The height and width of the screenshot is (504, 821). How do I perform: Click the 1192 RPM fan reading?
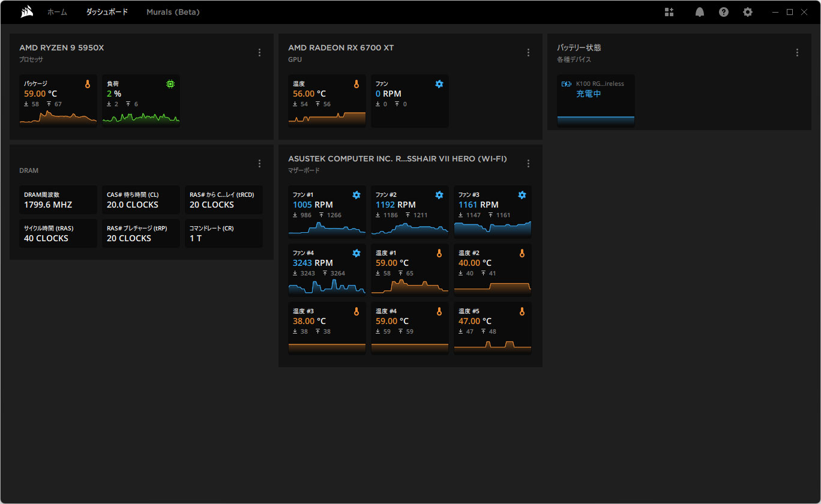tap(395, 205)
